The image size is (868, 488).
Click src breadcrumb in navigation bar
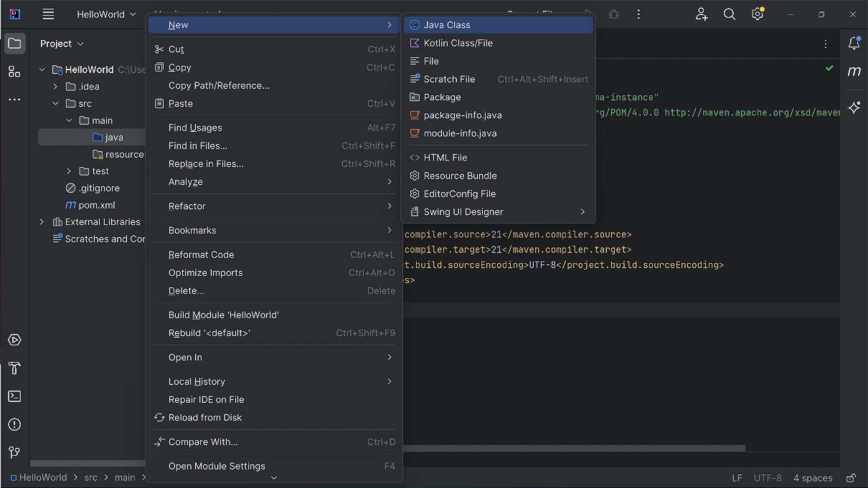[91, 478]
